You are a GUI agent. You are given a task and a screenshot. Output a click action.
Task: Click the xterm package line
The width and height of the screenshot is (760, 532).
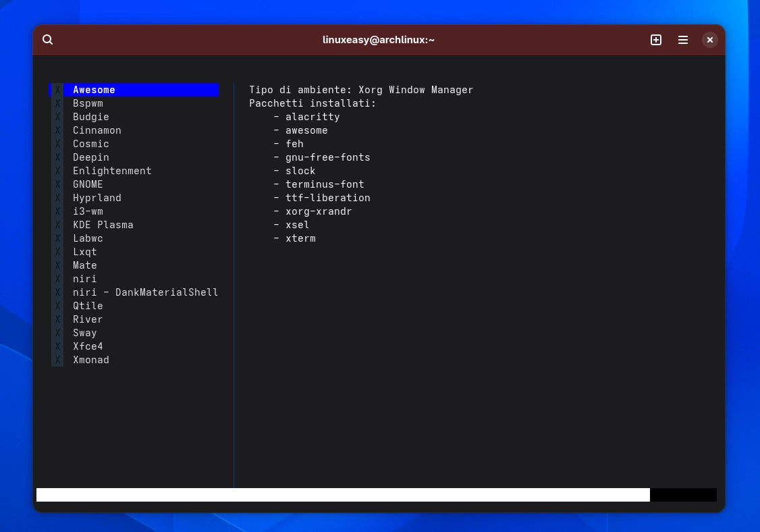click(x=294, y=238)
